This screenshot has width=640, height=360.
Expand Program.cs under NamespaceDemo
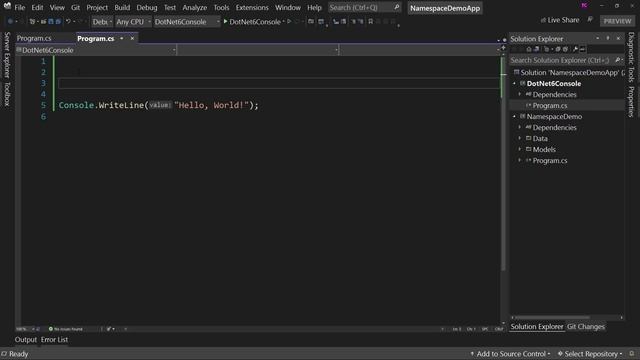(520, 160)
